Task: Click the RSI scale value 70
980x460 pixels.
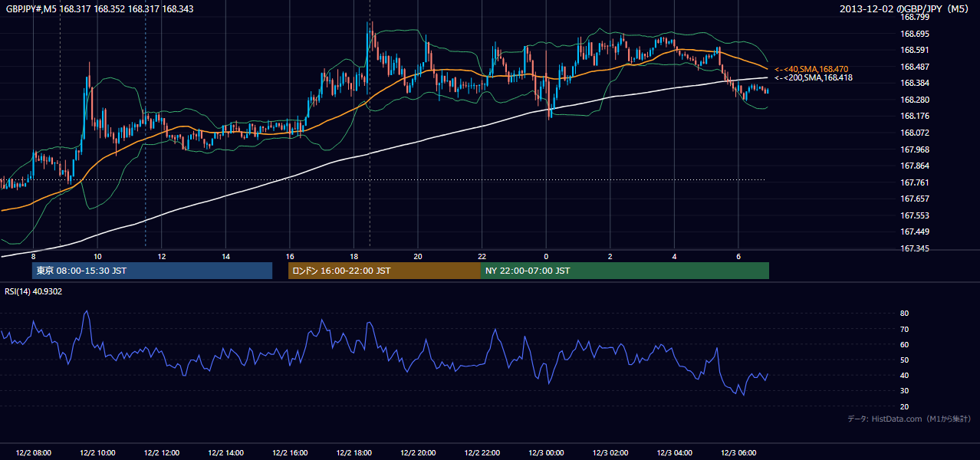Action: [905, 330]
